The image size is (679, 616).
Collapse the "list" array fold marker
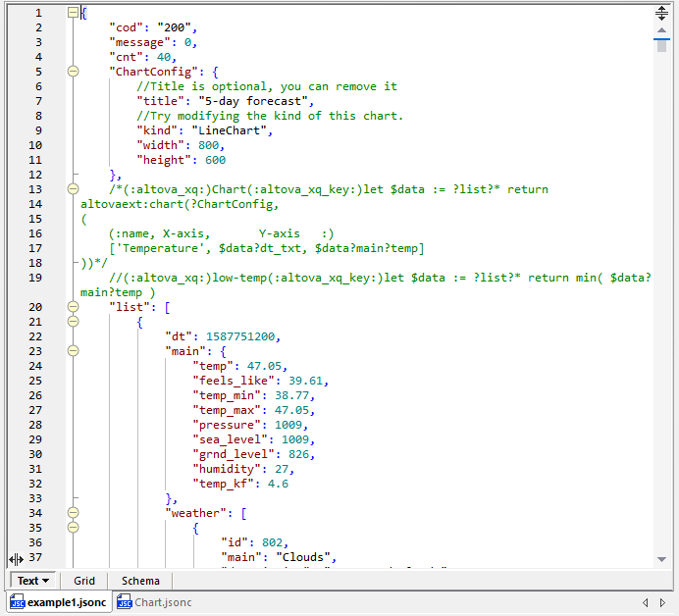(73, 307)
